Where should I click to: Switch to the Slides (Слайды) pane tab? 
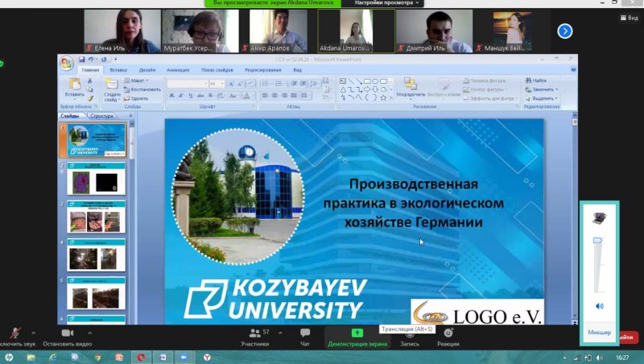coord(70,116)
